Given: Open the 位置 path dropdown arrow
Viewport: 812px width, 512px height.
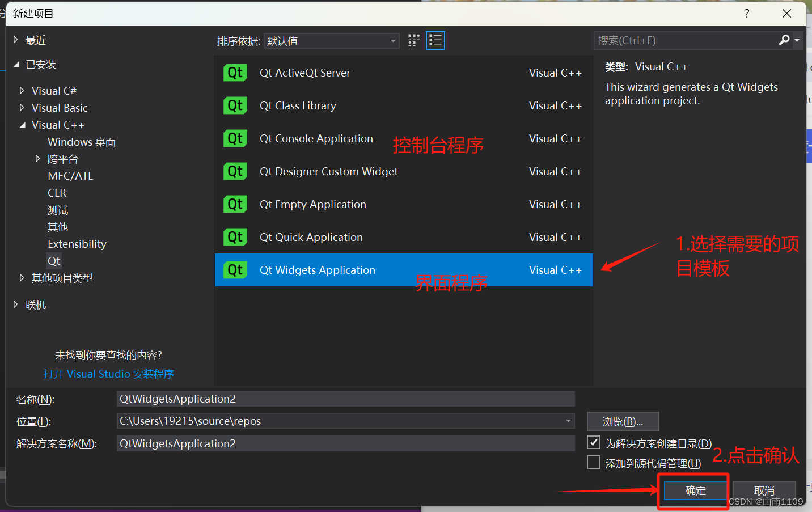Looking at the screenshot, I should (568, 421).
